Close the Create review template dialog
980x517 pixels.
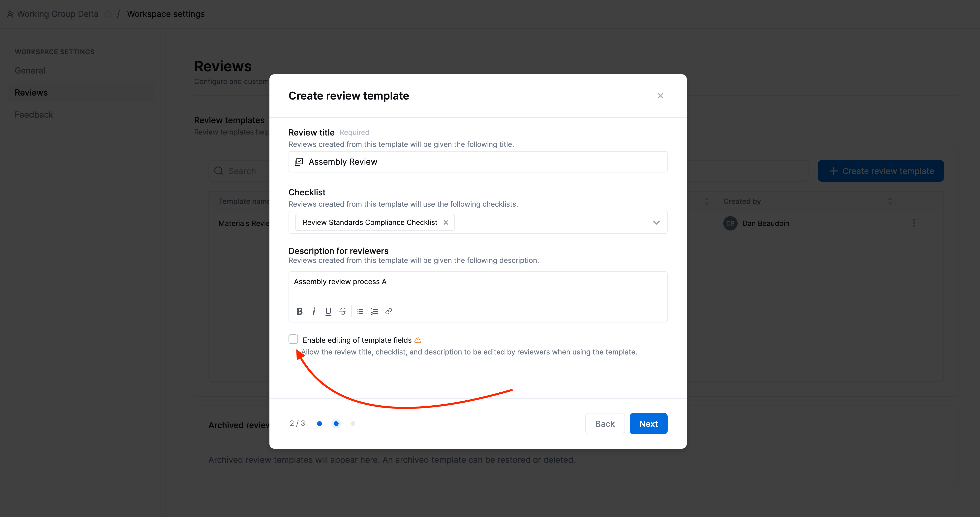pyautogui.click(x=660, y=96)
